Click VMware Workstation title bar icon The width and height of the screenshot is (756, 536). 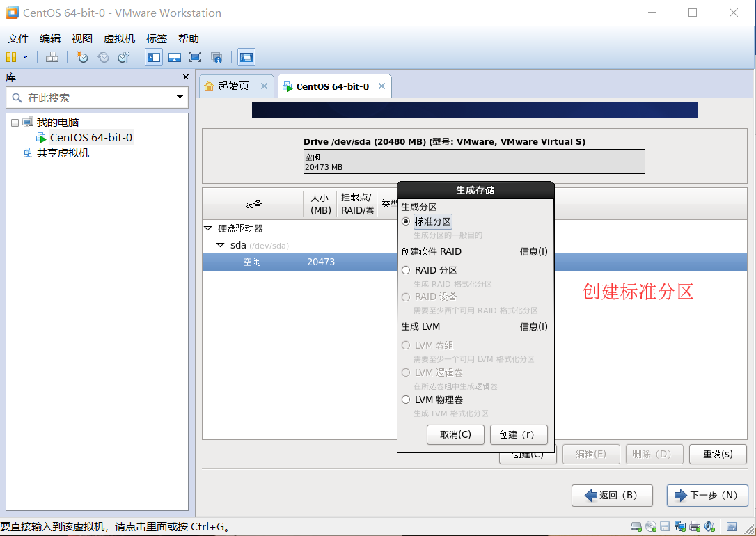click(x=12, y=13)
